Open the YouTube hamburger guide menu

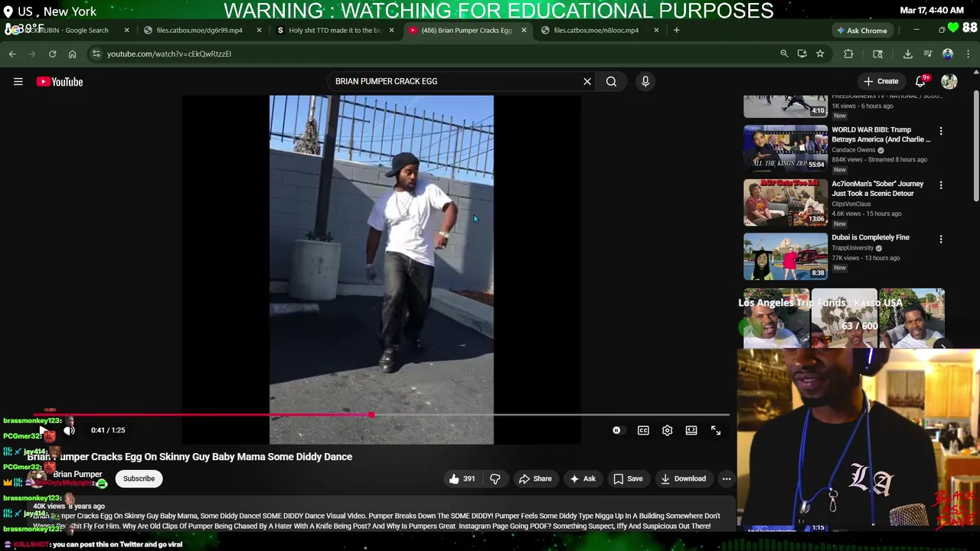pyautogui.click(x=18, y=81)
